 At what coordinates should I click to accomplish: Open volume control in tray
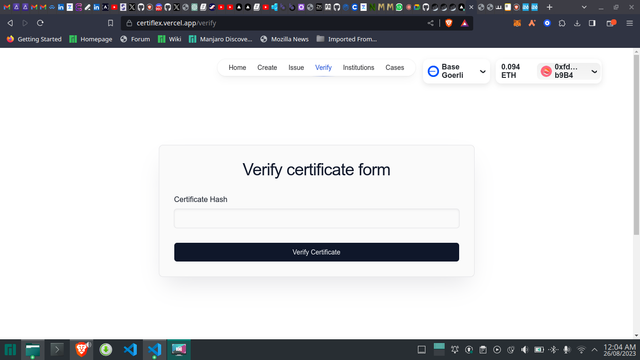(x=525, y=350)
